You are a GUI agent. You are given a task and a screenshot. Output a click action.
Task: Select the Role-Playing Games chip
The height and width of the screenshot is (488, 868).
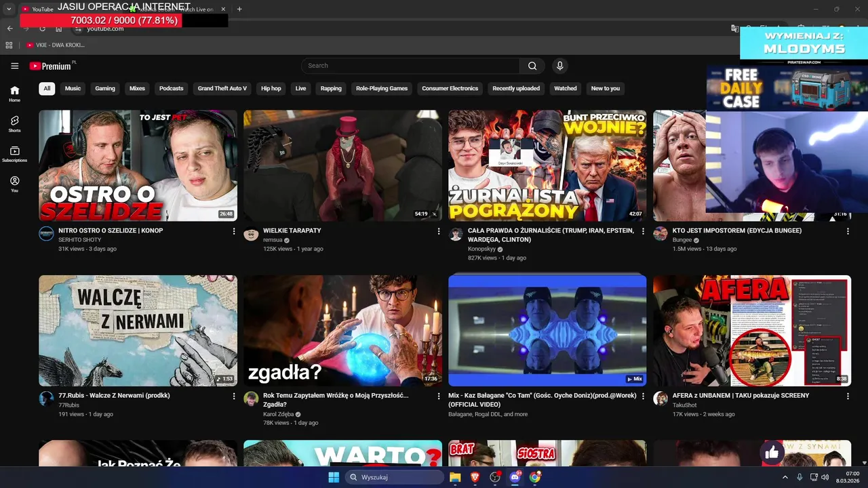click(x=382, y=88)
